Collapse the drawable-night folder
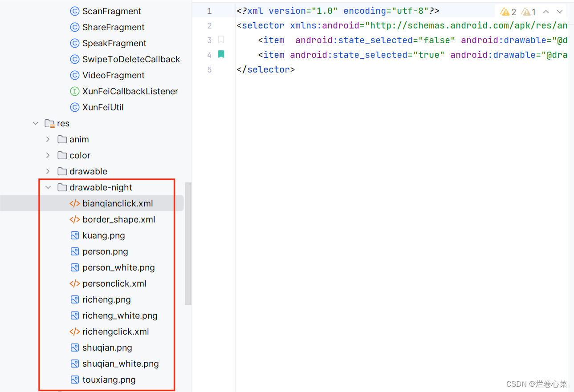The image size is (574, 392). click(x=48, y=187)
